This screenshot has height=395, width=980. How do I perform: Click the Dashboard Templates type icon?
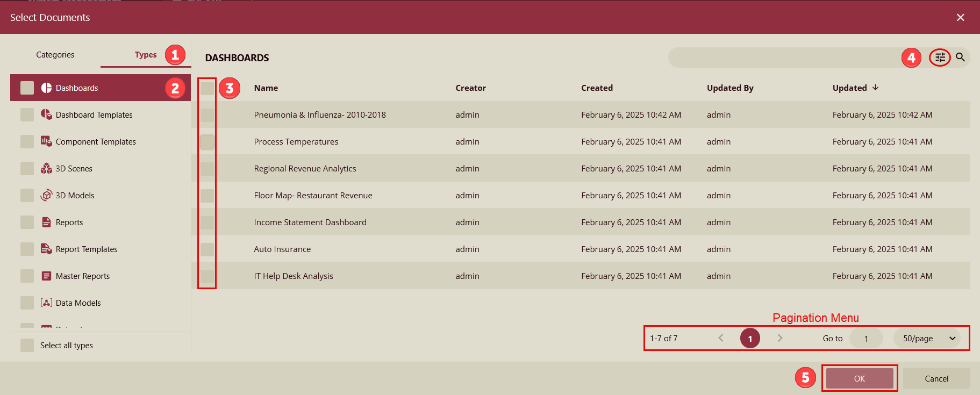(46, 114)
